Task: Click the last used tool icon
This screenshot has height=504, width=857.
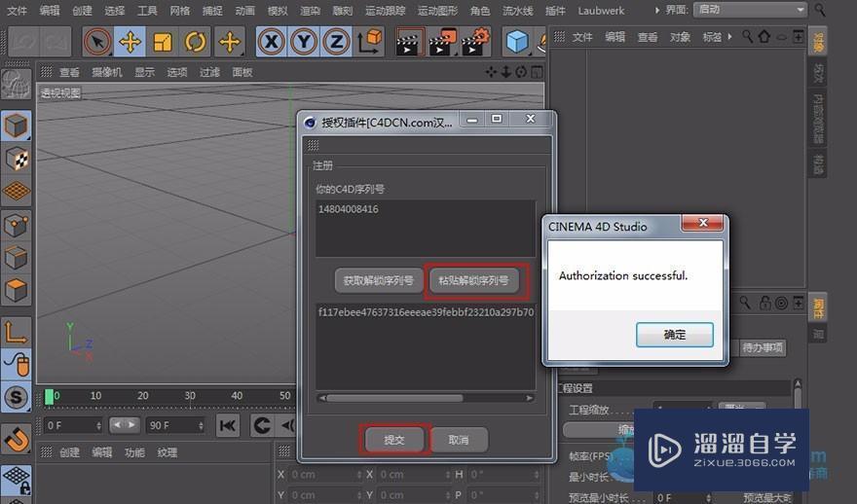Action: (x=229, y=42)
